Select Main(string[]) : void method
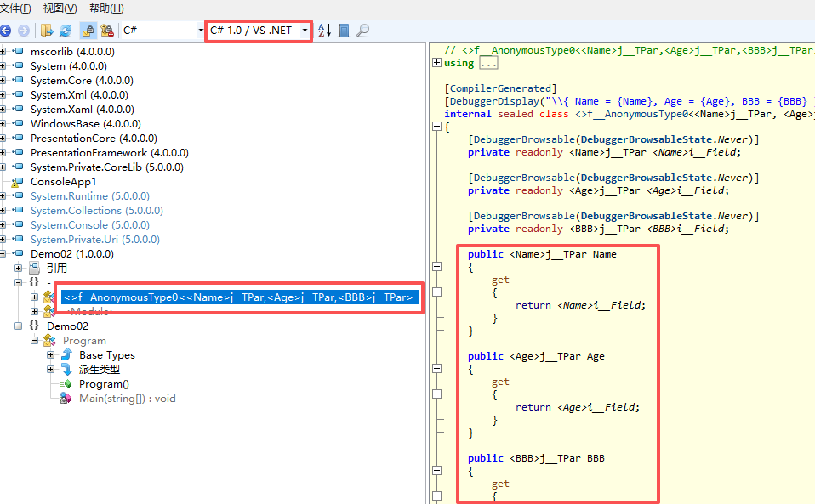This screenshot has height=504, width=815. pyautogui.click(x=128, y=399)
